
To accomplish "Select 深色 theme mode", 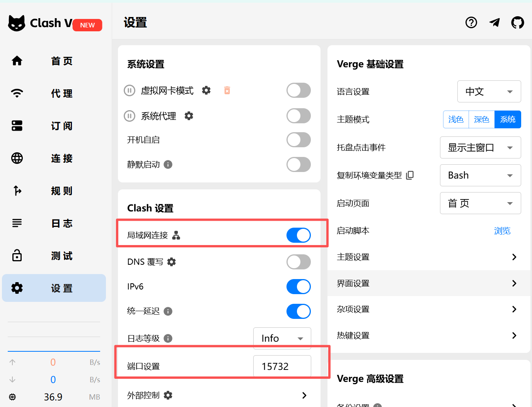I will coord(481,119).
